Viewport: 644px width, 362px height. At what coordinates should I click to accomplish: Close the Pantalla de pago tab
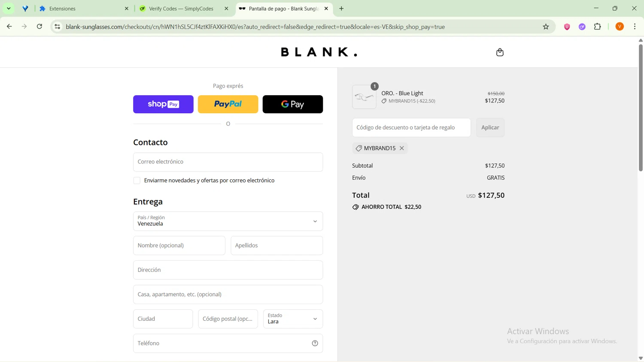coord(326,9)
